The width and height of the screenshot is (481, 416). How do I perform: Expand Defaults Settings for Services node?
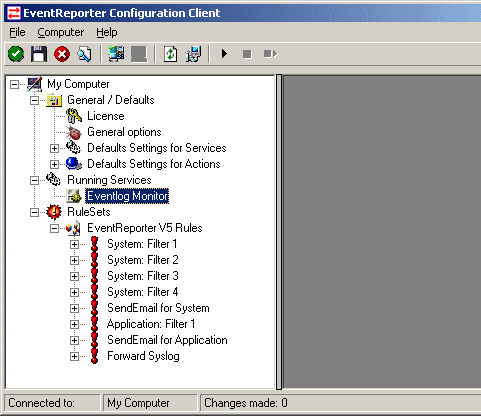[x=54, y=148]
